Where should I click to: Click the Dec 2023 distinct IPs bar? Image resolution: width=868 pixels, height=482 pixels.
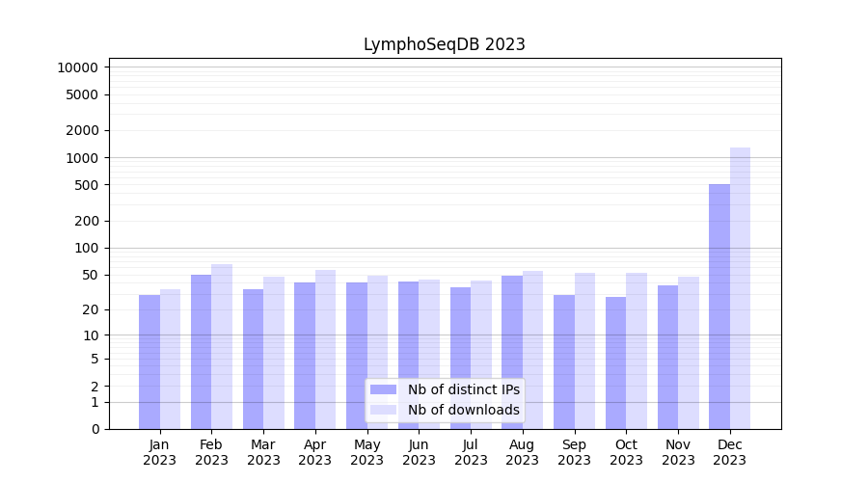point(719,307)
